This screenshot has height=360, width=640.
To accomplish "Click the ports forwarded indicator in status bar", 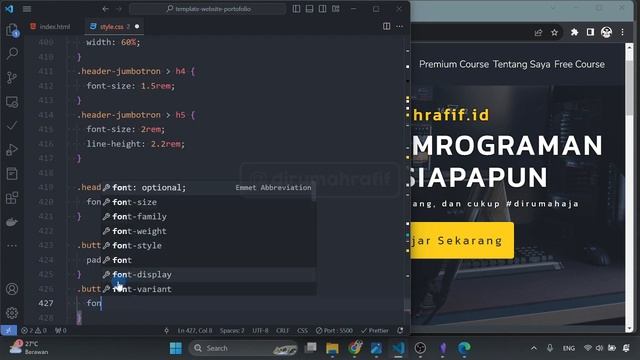I will pos(60,330).
